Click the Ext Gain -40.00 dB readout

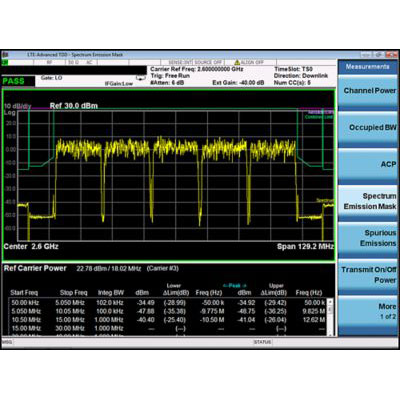click(x=238, y=83)
